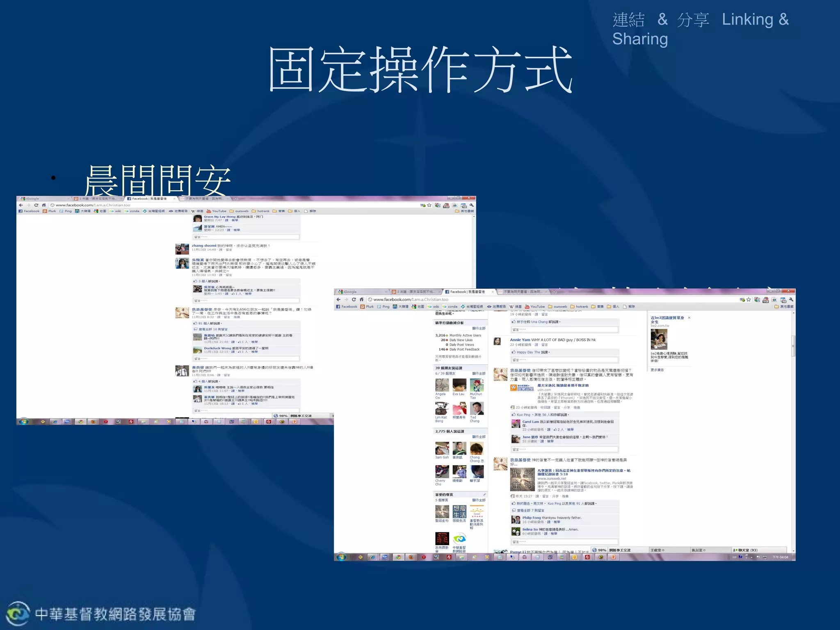This screenshot has height=630, width=840.
Task: Open Philip Fong's commenter name link
Action: point(532,518)
